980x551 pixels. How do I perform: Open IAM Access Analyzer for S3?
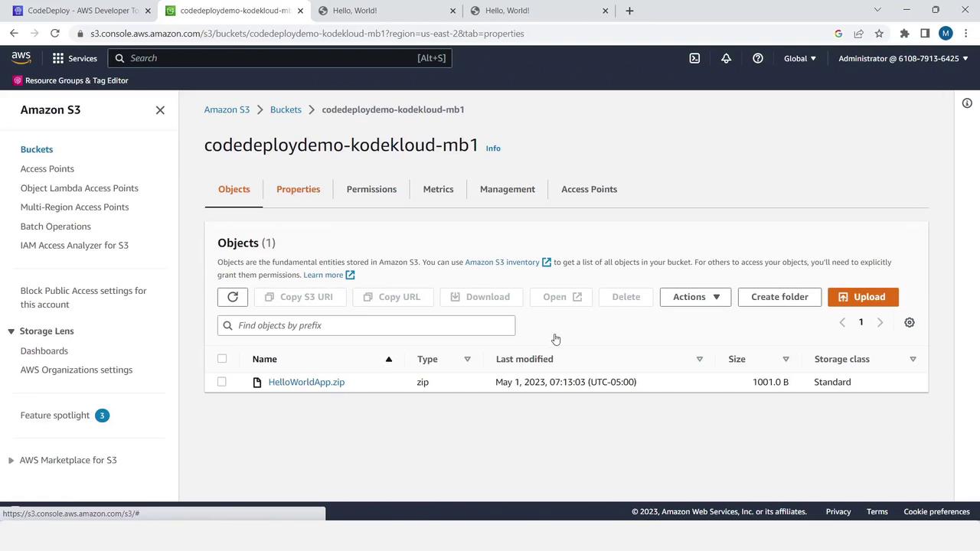[x=74, y=246]
